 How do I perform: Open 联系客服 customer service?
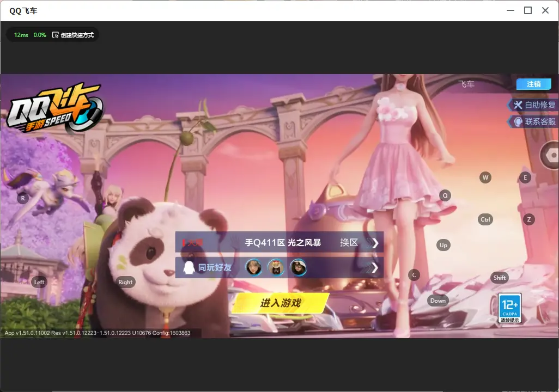tap(533, 121)
